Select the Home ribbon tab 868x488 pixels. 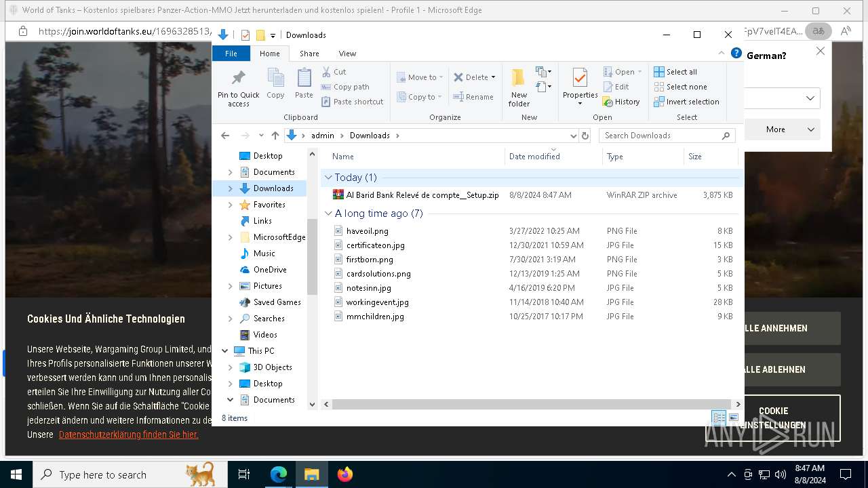coord(270,54)
